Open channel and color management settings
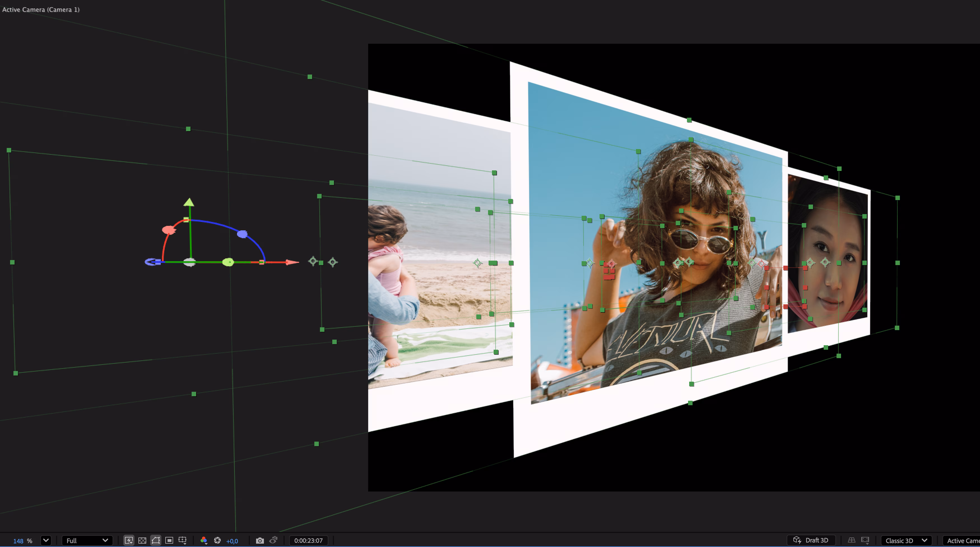This screenshot has width=980, height=547. [204, 541]
